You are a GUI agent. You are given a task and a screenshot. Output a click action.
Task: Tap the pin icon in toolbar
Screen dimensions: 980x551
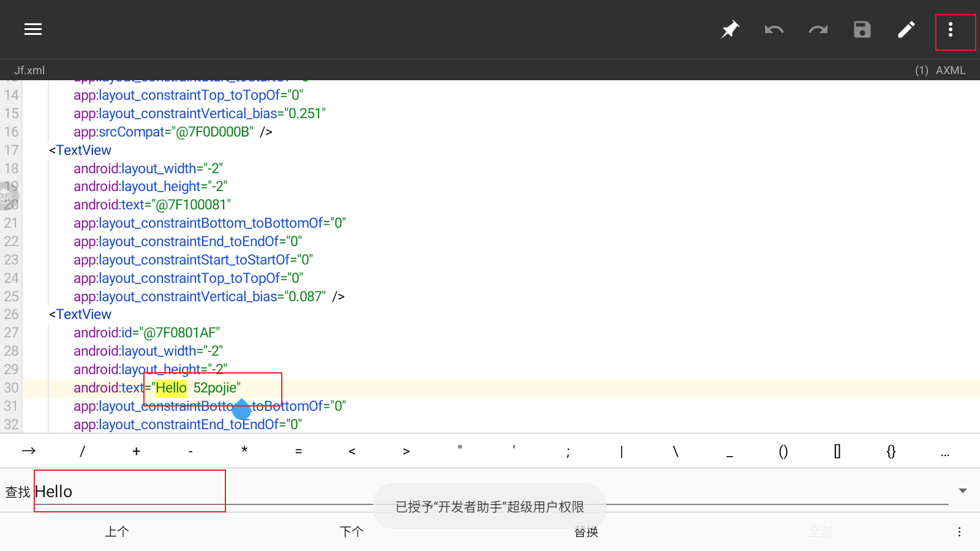730,29
